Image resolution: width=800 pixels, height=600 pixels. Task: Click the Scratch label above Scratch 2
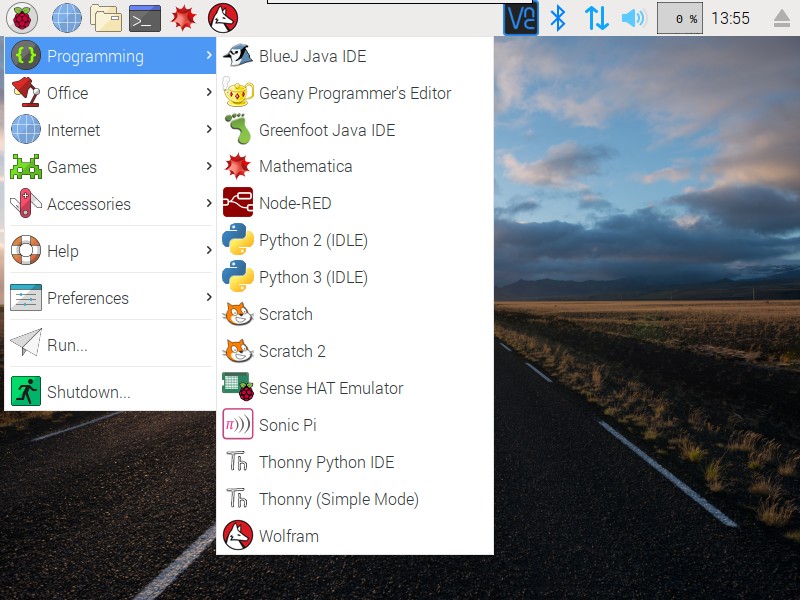coord(286,314)
